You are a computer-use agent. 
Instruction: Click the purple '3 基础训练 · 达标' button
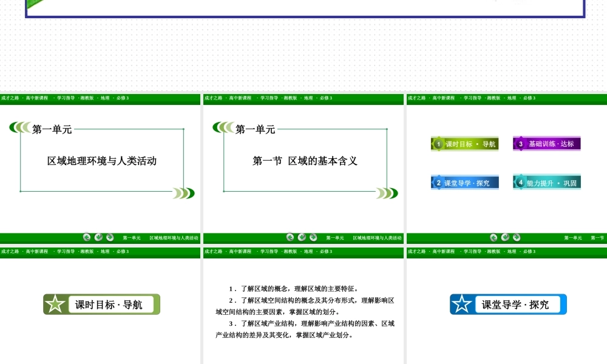pyautogui.click(x=547, y=144)
